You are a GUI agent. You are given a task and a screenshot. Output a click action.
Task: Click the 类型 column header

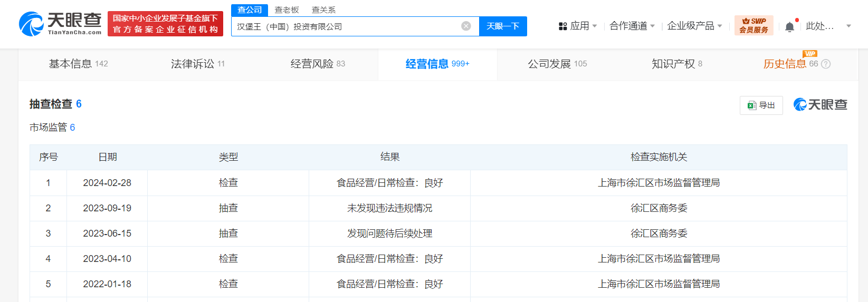pyautogui.click(x=228, y=157)
